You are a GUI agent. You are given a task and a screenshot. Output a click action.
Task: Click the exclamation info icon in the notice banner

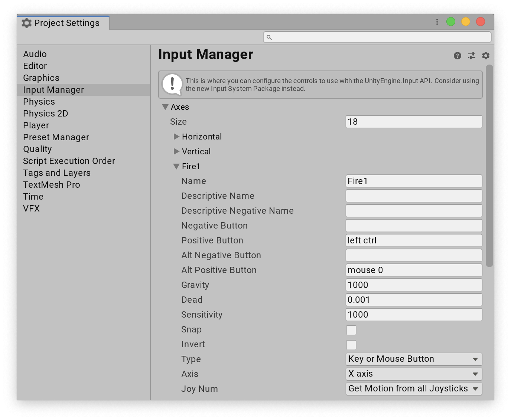coord(172,84)
